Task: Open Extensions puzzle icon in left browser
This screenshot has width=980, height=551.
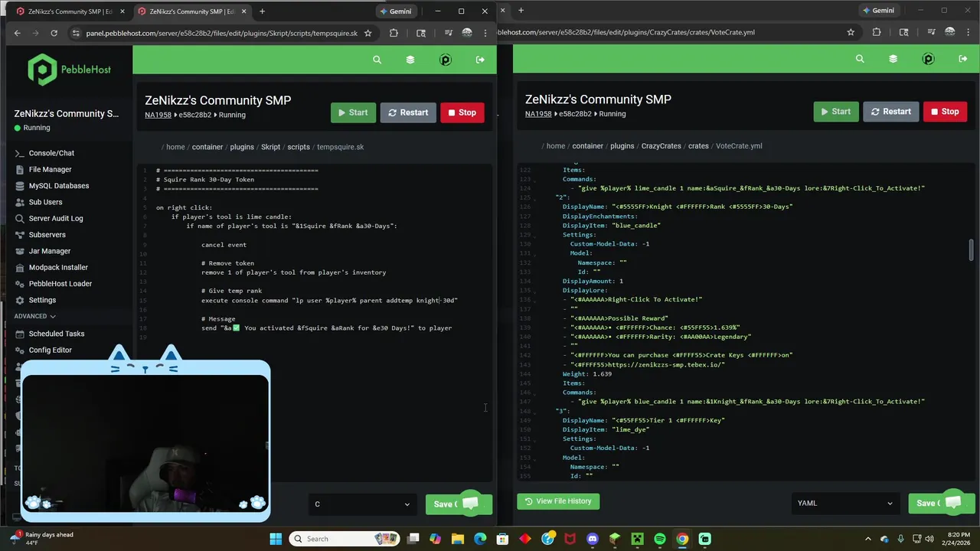Action: tap(394, 33)
